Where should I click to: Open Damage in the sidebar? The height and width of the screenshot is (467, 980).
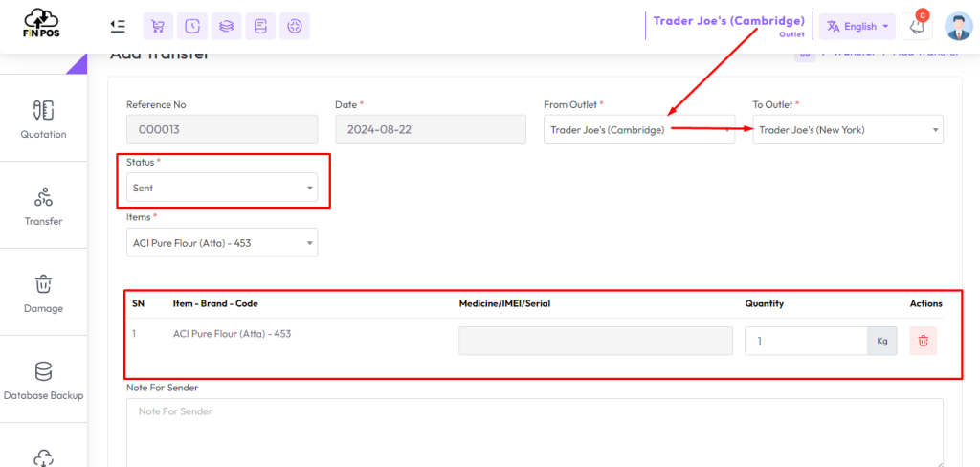pyautogui.click(x=43, y=292)
